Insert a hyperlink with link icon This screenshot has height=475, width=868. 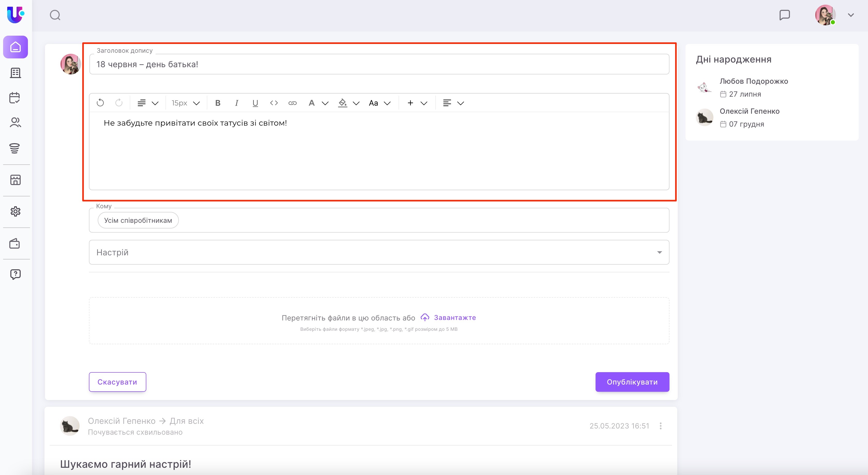(x=293, y=103)
